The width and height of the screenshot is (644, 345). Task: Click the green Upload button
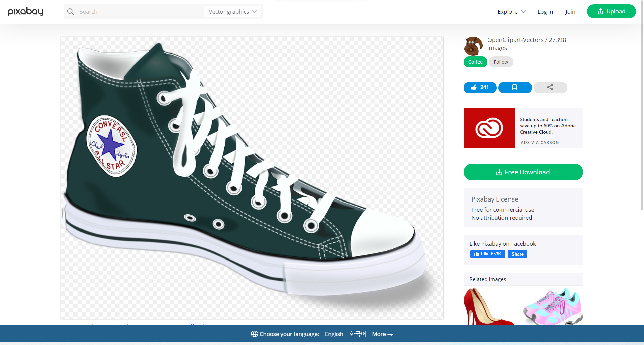click(611, 11)
